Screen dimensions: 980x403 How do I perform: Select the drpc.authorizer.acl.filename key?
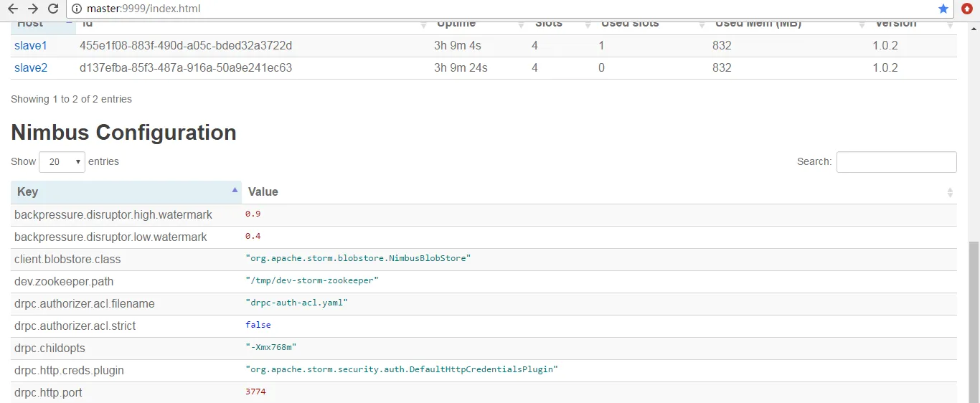[x=85, y=304]
